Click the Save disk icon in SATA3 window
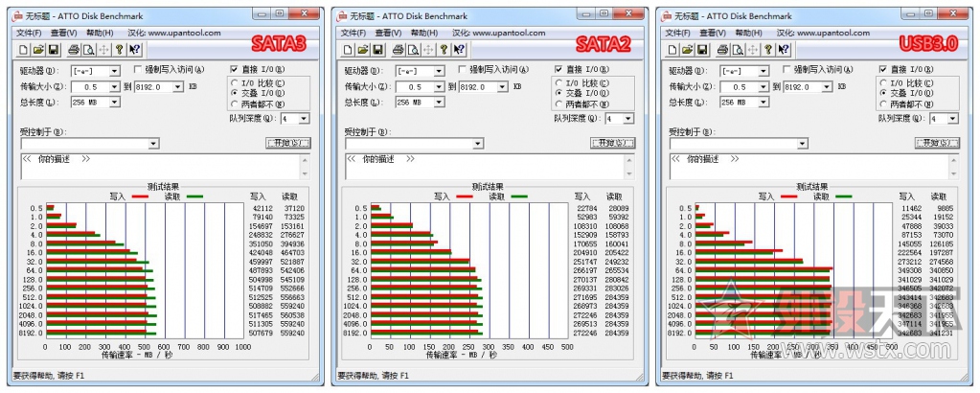980x393 pixels. [x=53, y=50]
